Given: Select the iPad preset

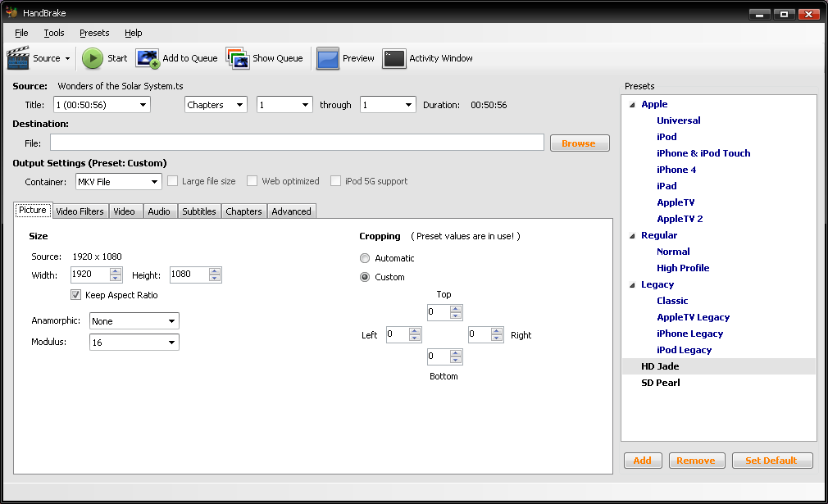Looking at the screenshot, I should tap(666, 186).
